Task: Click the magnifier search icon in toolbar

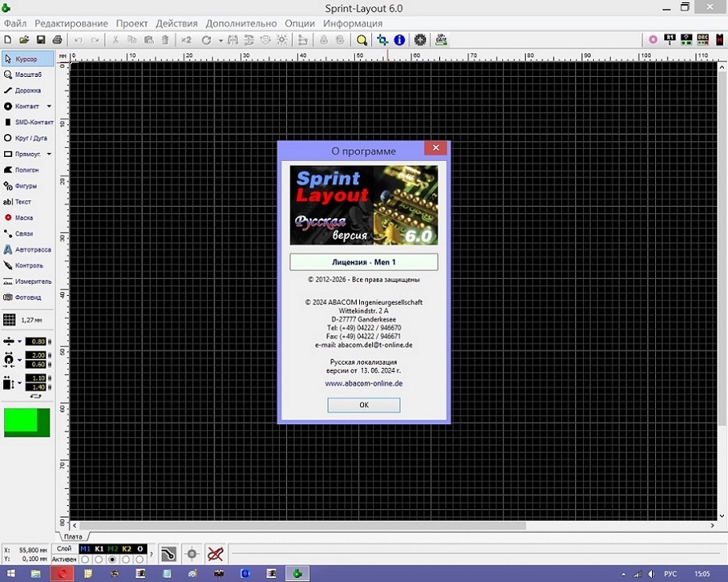Action: (x=362, y=39)
